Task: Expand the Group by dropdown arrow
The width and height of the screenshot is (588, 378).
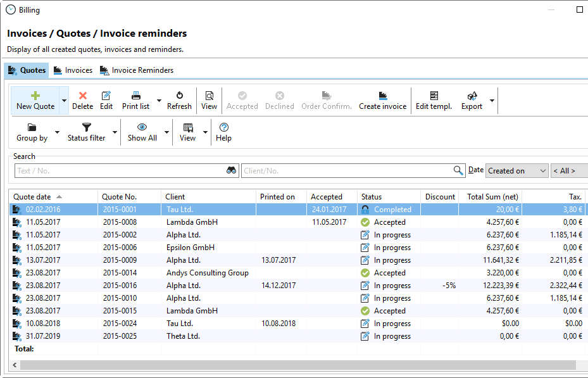Action: (57, 132)
